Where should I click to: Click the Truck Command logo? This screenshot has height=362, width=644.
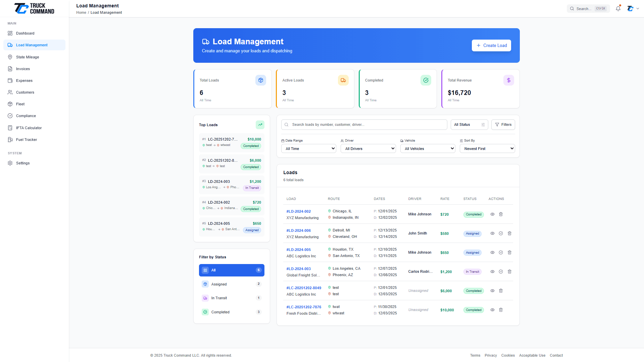coord(34,8)
